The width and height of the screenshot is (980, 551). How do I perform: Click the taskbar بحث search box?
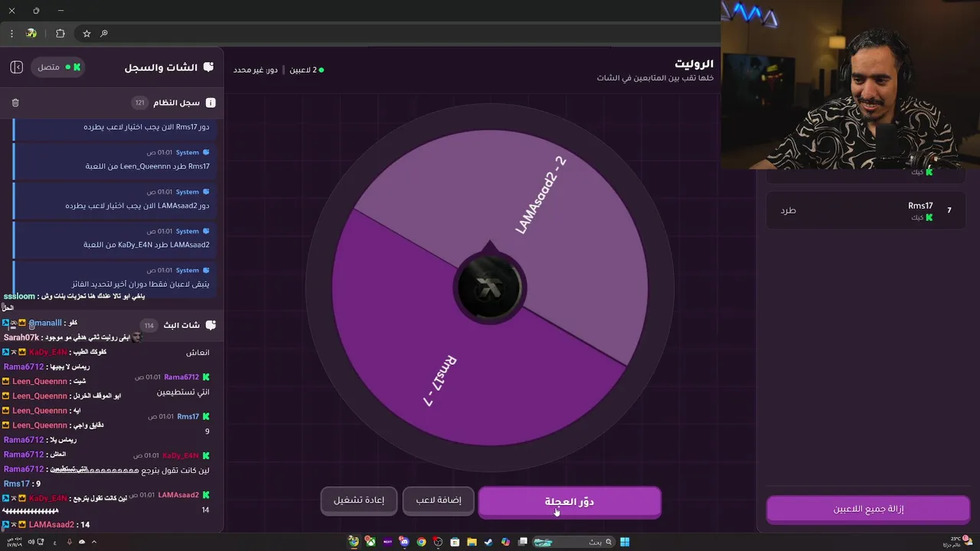pos(574,542)
